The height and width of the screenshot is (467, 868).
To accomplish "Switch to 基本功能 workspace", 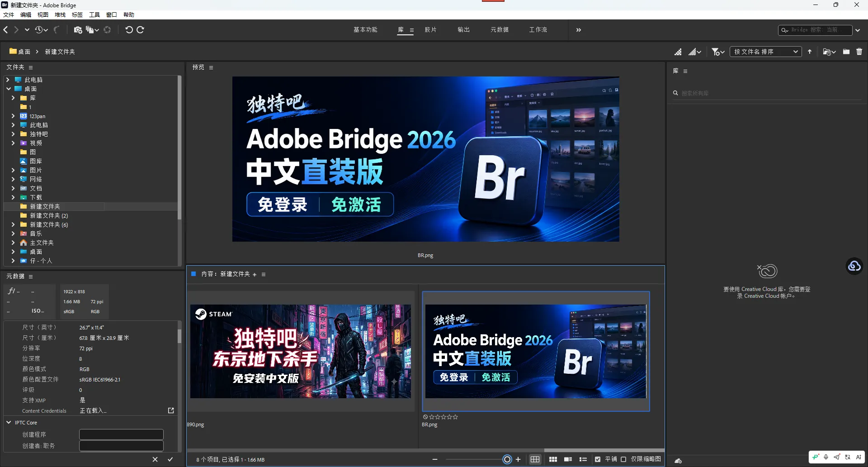I will [365, 30].
